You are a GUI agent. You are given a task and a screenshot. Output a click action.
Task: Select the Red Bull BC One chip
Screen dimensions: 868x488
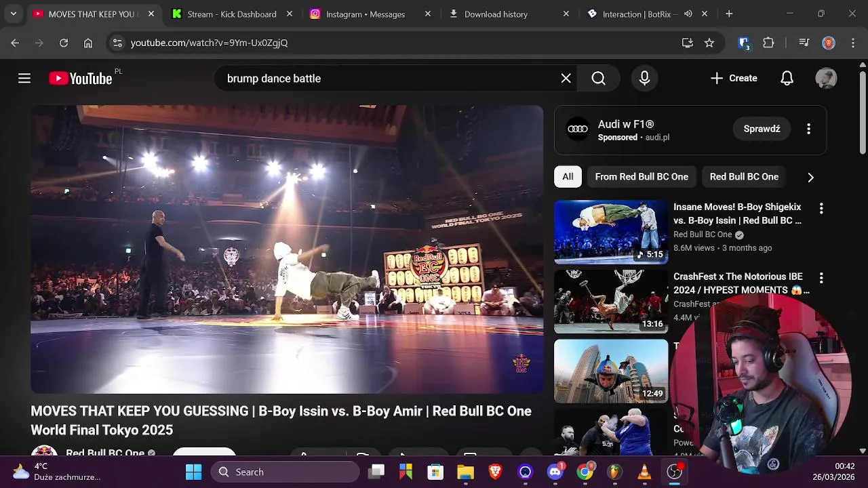[x=744, y=177]
